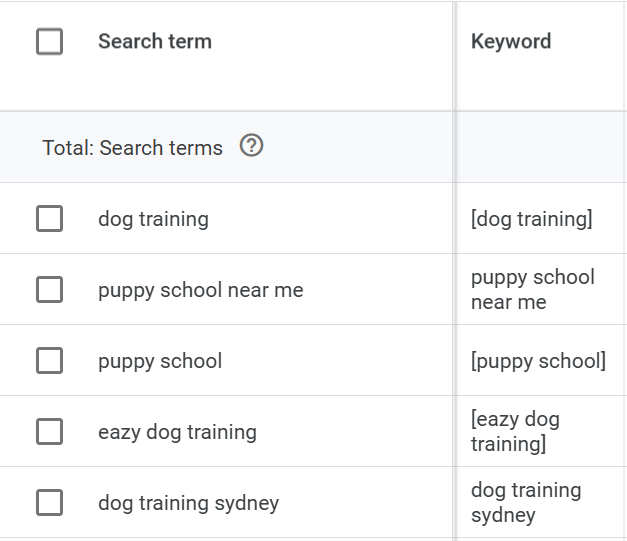The width and height of the screenshot is (627, 541).
Task: Click the Keyword column header
Action: 510,42
